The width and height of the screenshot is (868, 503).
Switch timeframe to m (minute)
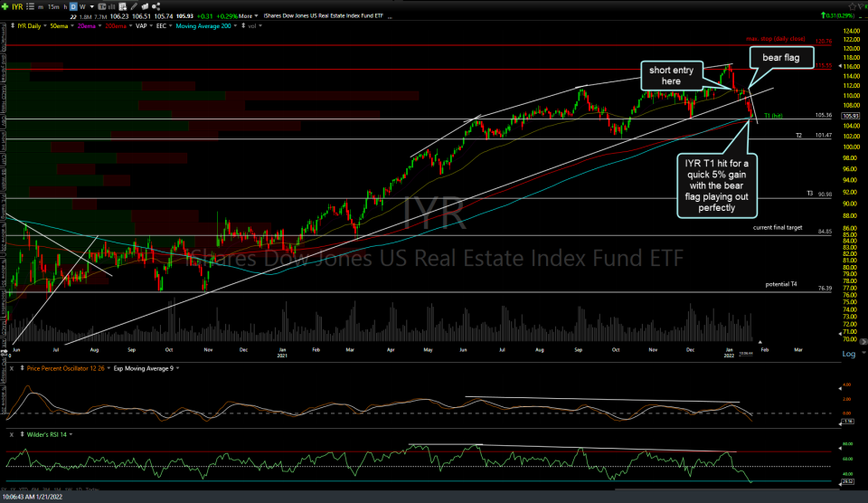pos(41,6)
